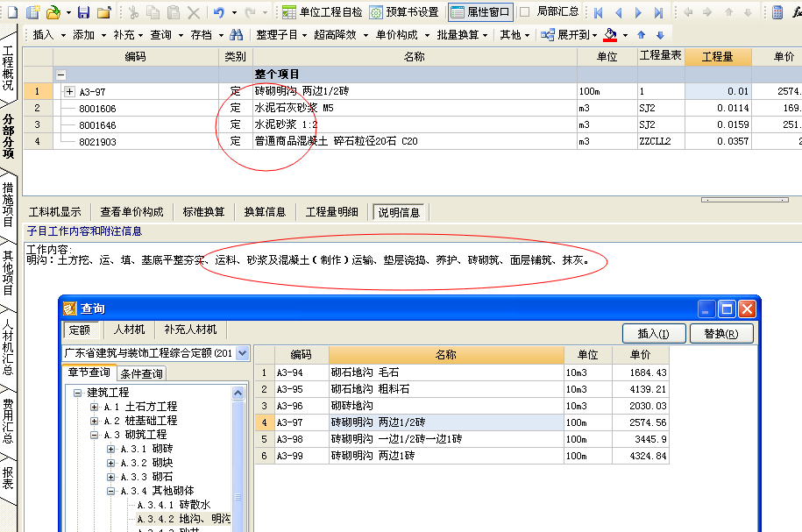
Task: Open the calculator icon
Action: click(x=777, y=12)
